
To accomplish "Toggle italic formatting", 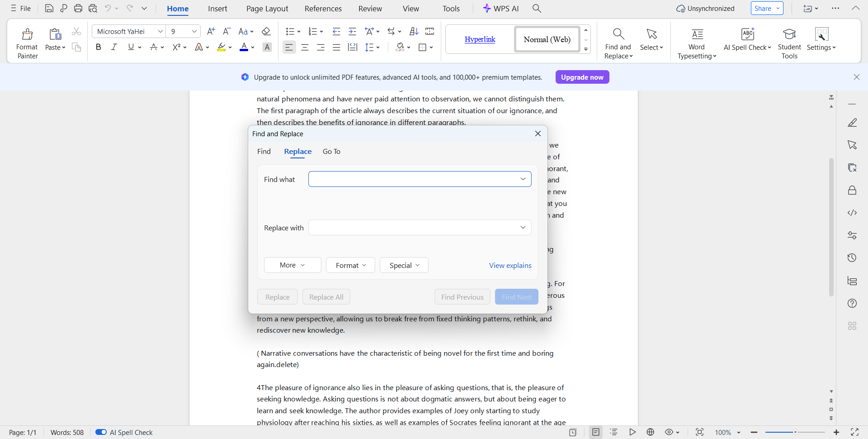I will pos(114,47).
